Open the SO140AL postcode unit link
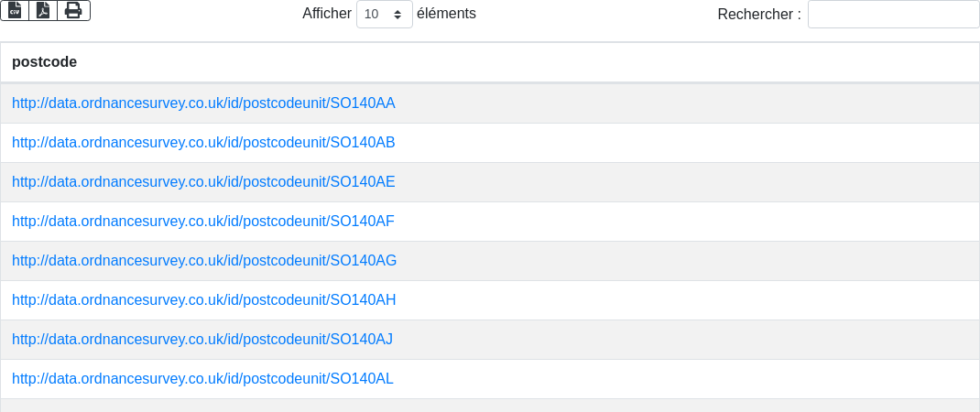Screen dimensions: 980x412 tap(202, 378)
